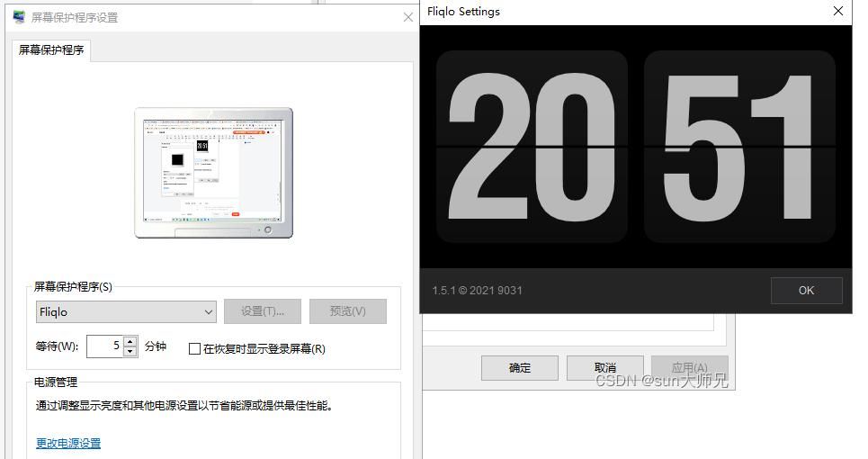Click the 设置(T)... button
Viewport: 868px width, 459px height.
pos(263,311)
